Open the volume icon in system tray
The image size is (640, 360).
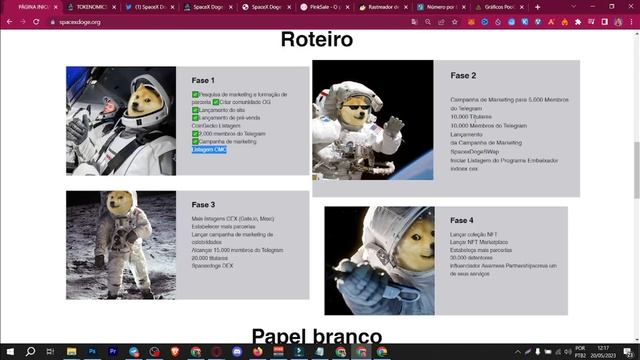click(567, 351)
